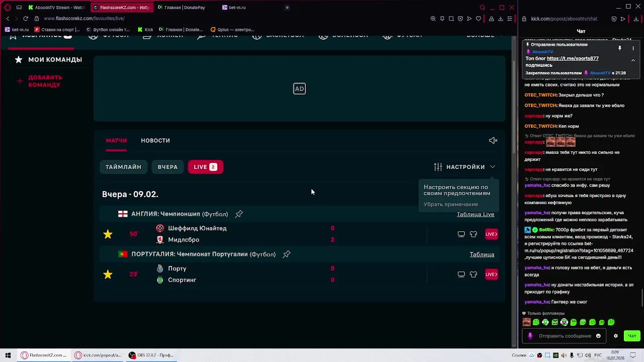Pin the Portugal championship league
644x362 pixels.
(x=287, y=254)
